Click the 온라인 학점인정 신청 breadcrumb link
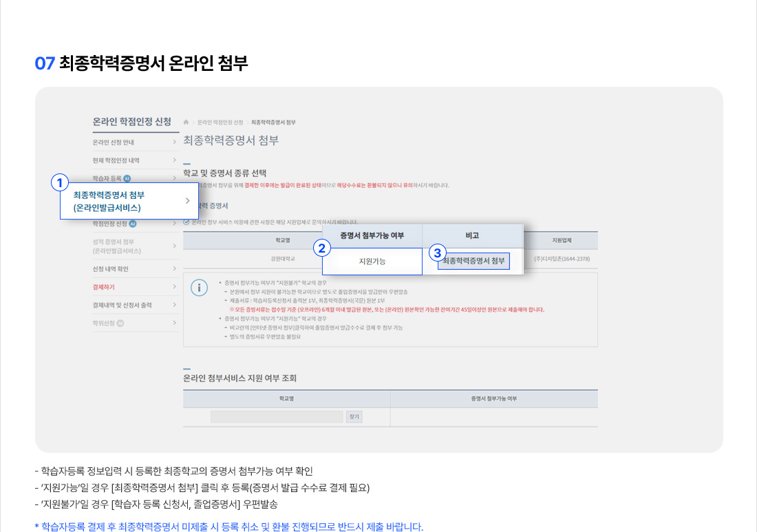The width and height of the screenshot is (757, 532). click(x=220, y=123)
